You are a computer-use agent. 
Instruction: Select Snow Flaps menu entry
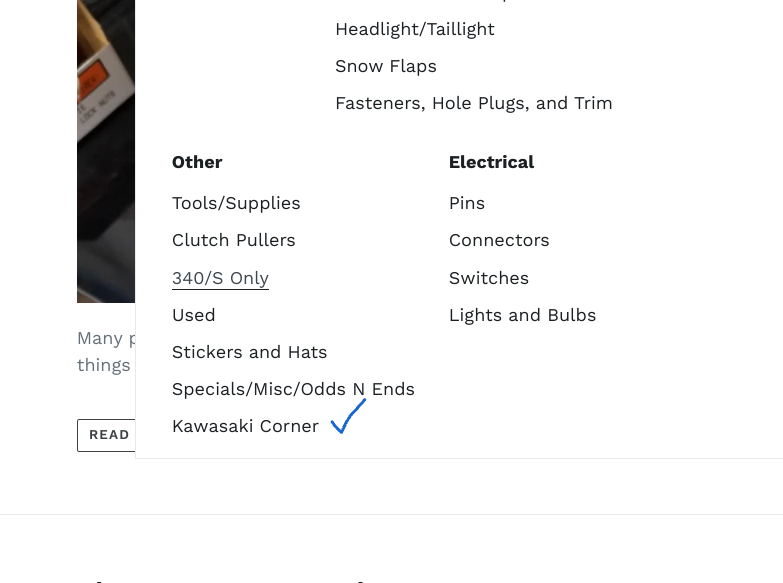[385, 66]
